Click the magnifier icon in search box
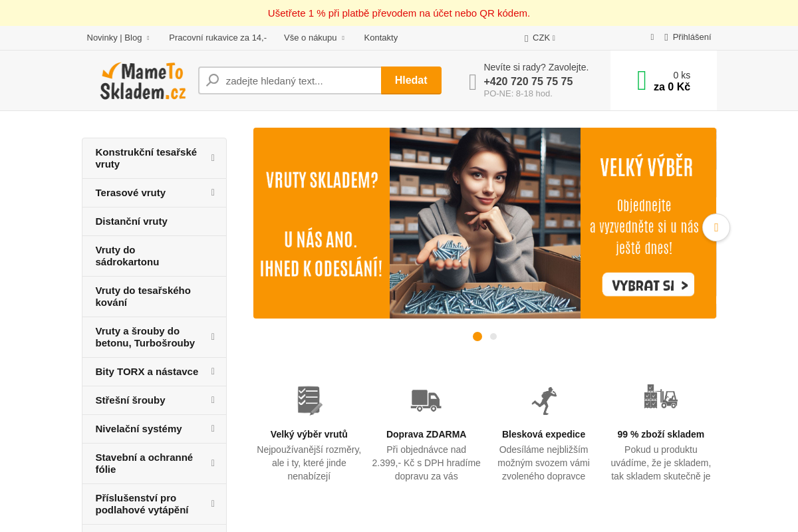The image size is (798, 532). click(x=212, y=80)
